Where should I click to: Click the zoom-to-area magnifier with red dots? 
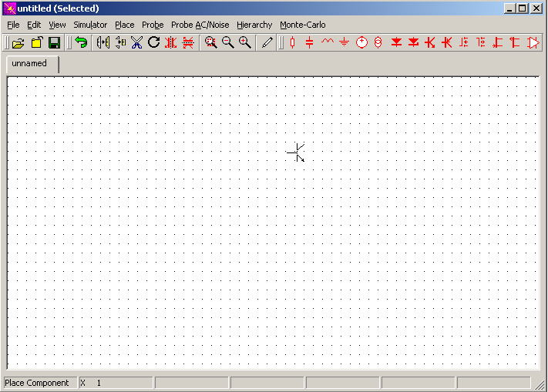pyautogui.click(x=210, y=42)
